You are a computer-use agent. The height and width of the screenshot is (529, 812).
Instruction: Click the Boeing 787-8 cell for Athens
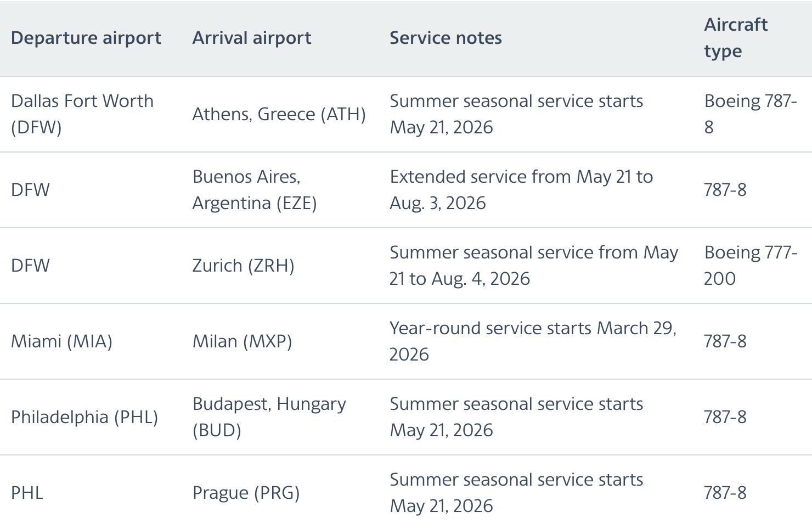pos(750,114)
